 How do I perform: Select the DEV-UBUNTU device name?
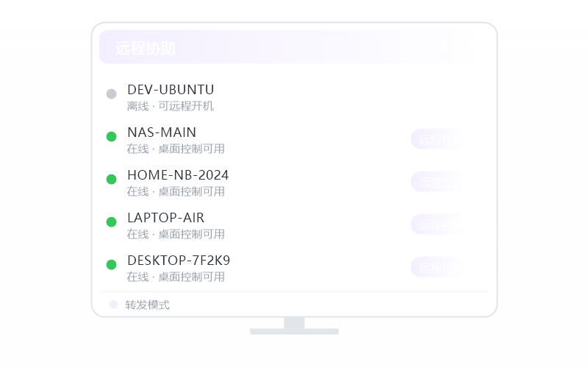tap(171, 90)
